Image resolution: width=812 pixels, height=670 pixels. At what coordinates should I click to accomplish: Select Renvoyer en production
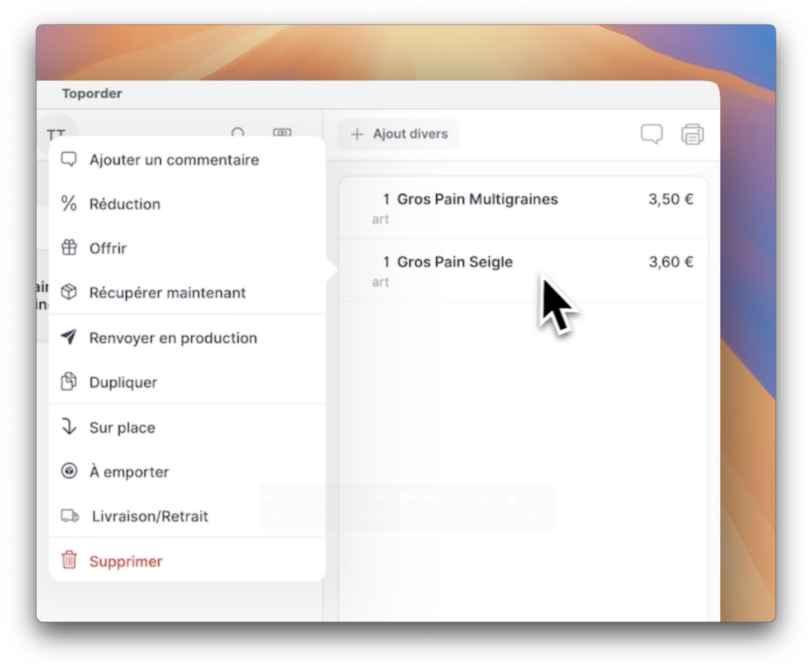click(x=173, y=338)
